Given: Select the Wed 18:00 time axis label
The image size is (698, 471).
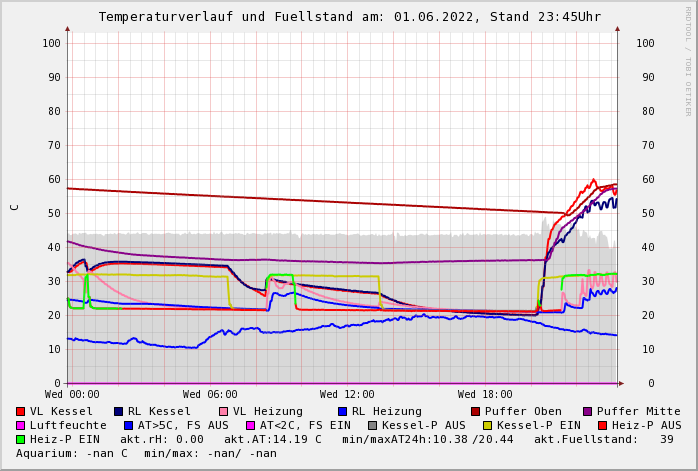Looking at the screenshot, I should (485, 395).
